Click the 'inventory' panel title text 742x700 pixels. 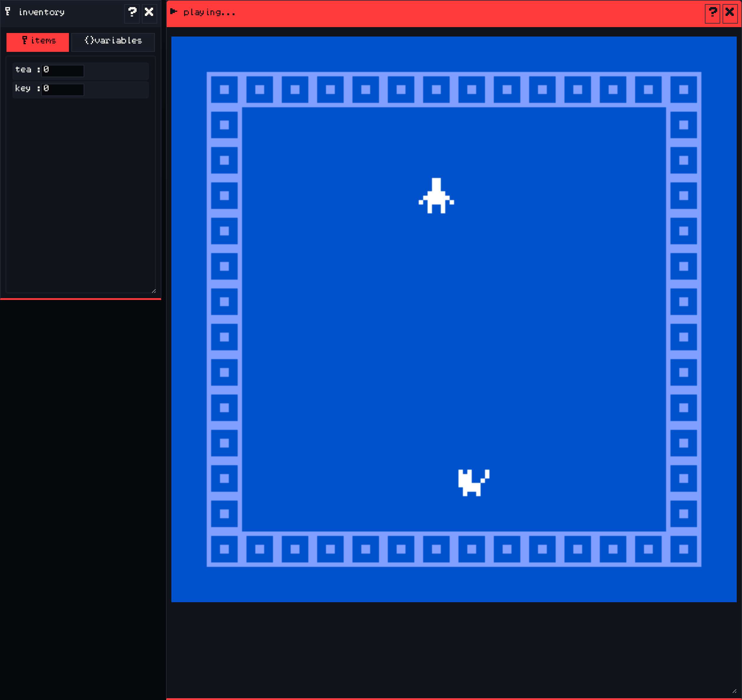[x=42, y=13]
